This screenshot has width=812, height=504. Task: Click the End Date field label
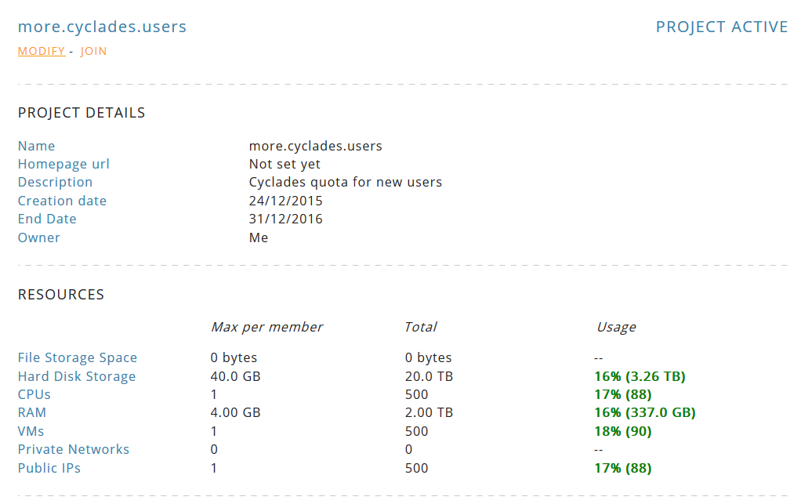point(47,219)
